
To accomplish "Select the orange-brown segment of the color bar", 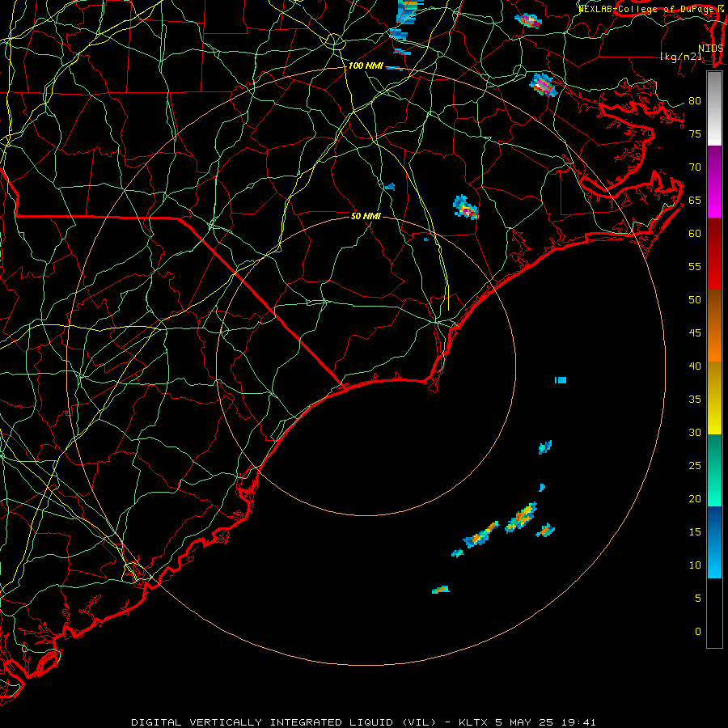I will point(714,326).
